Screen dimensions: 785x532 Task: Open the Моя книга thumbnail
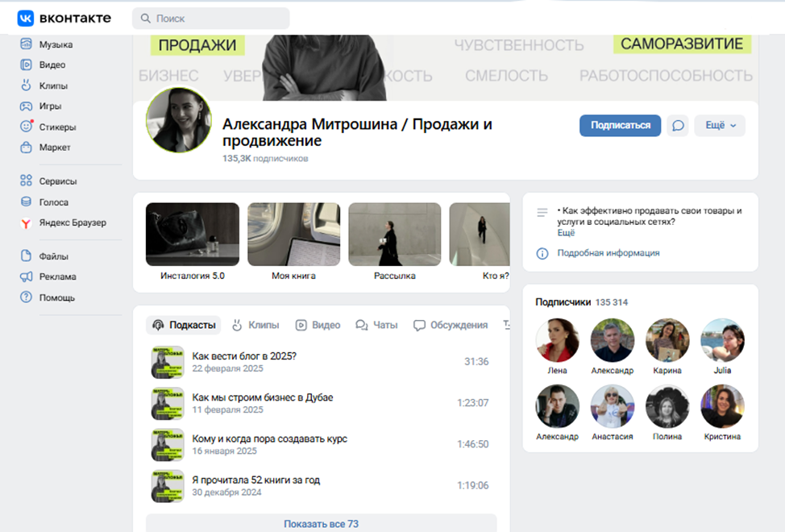coord(294,235)
